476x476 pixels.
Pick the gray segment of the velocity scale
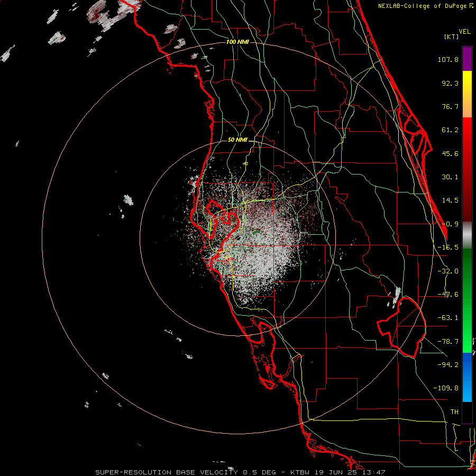click(x=467, y=235)
